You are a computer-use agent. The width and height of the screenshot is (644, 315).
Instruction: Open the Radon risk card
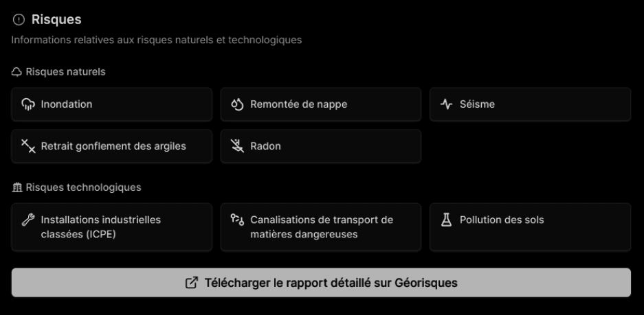coord(321,146)
